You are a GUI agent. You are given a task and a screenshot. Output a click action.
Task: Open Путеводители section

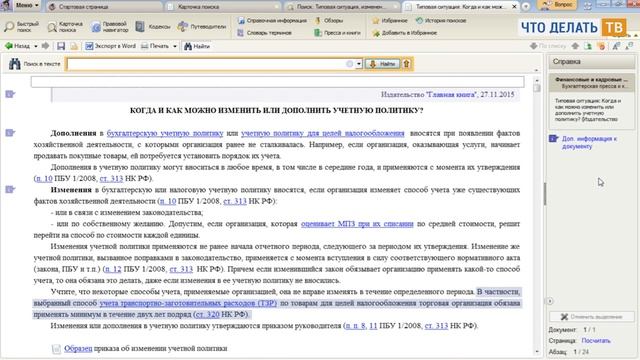(202, 27)
